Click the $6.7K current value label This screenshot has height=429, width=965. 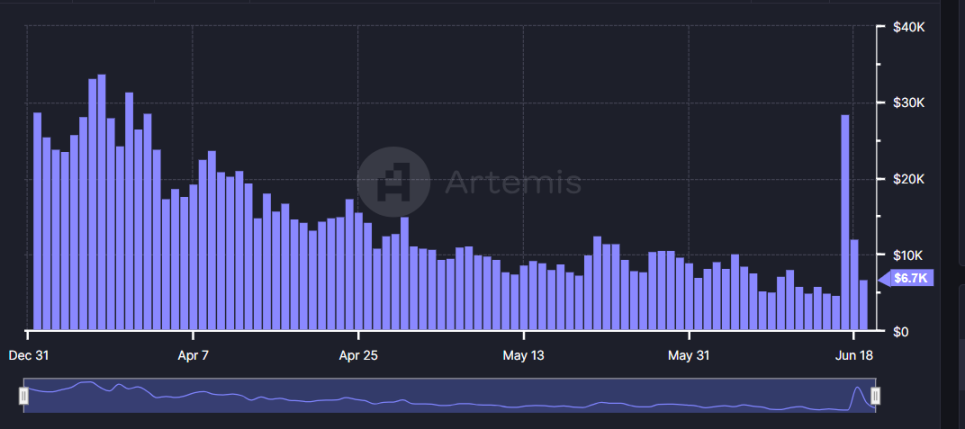point(908,278)
